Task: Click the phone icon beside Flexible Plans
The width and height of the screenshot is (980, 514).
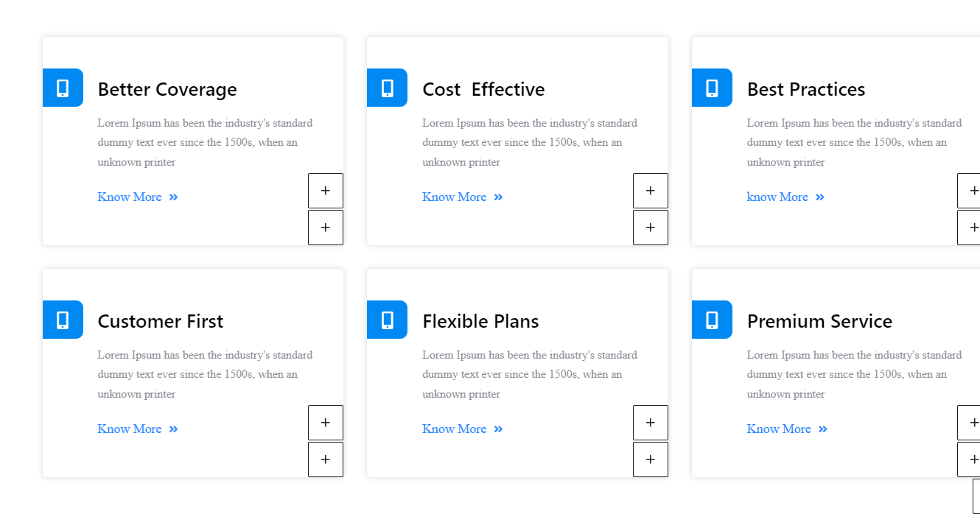Action: point(388,320)
